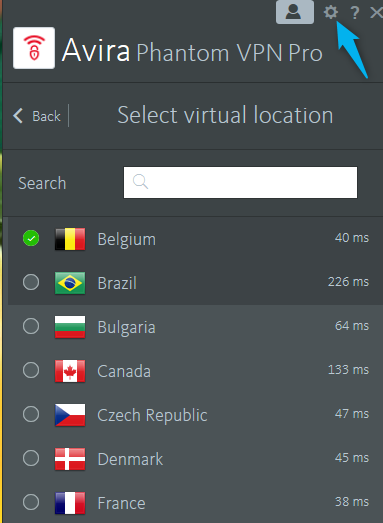
Task: Open help with the question mark icon
Action: click(x=355, y=13)
